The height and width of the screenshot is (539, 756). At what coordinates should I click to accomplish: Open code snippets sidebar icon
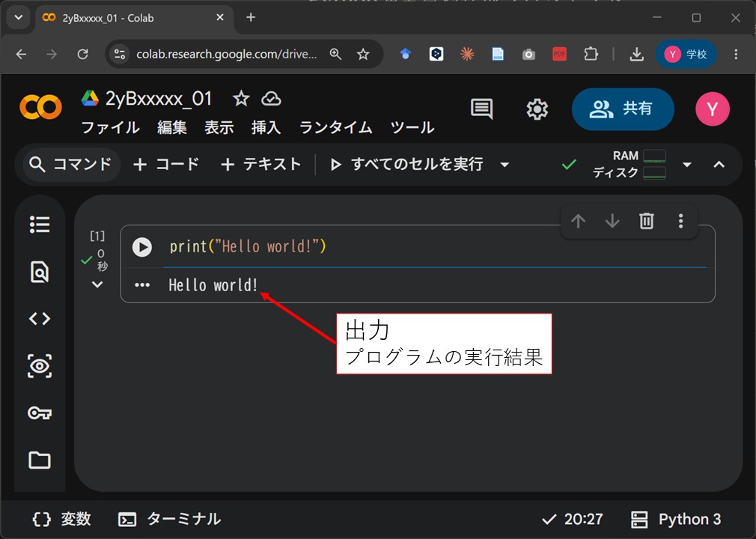pos(40,319)
